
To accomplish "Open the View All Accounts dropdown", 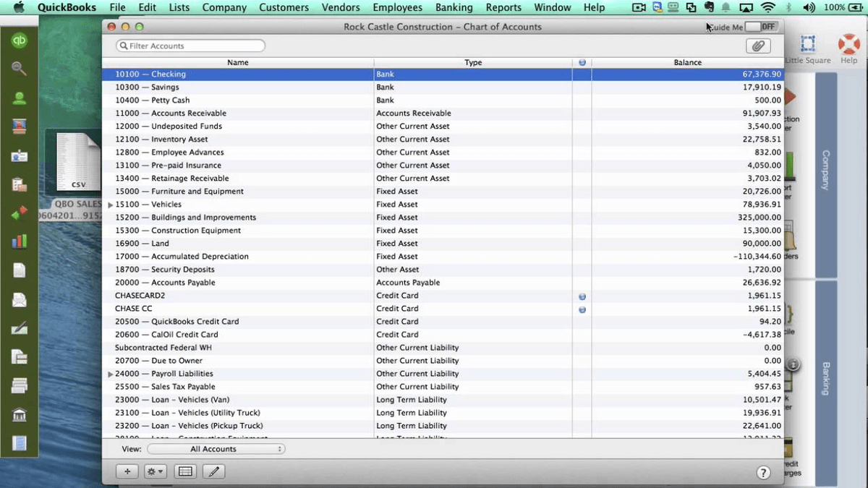I will [216, 448].
